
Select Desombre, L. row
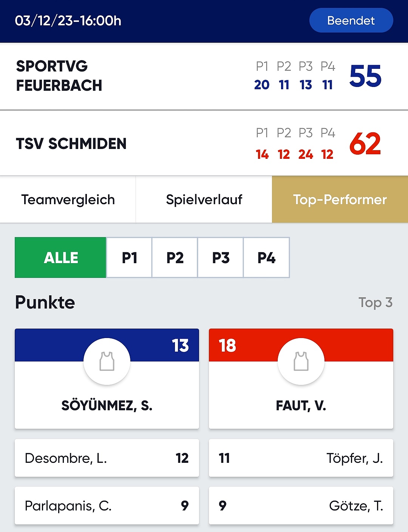(107, 458)
